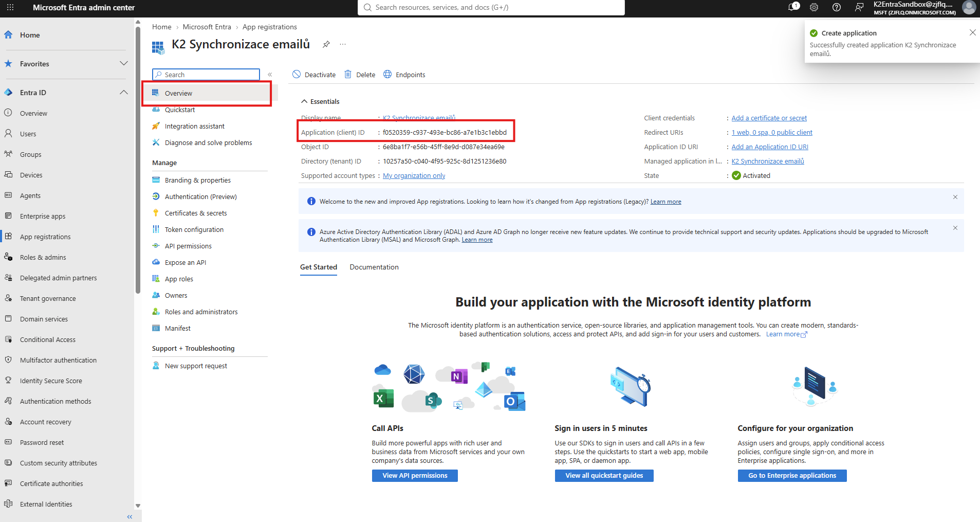Click App registrations breadcrumb
This screenshot has width=980, height=522.
(x=270, y=27)
